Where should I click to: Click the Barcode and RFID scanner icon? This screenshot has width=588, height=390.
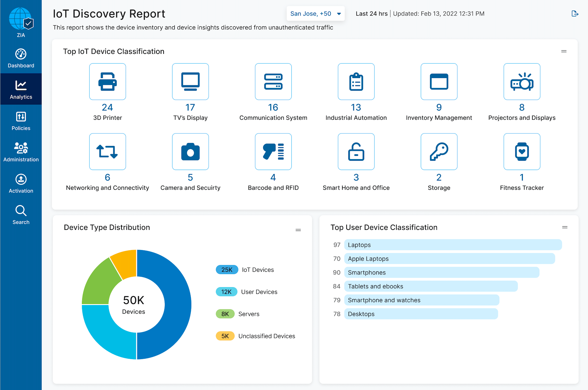point(273,152)
